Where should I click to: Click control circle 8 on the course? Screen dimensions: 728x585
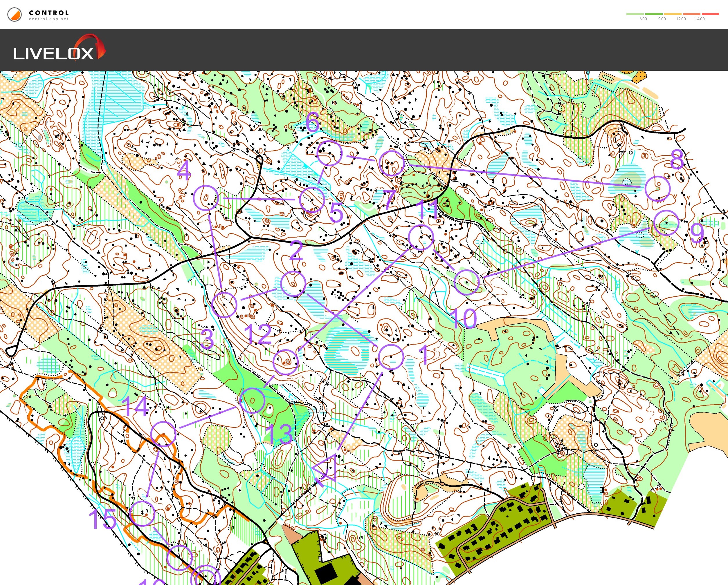point(657,189)
